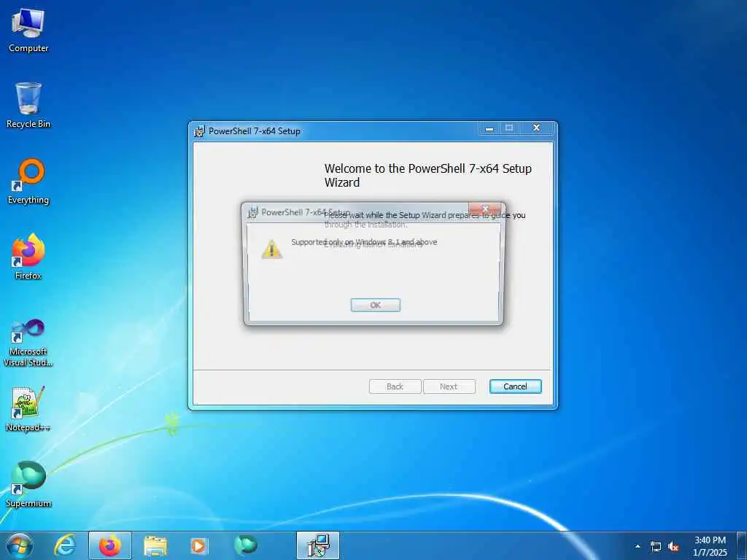The width and height of the screenshot is (747, 560).
Task: Select the Firefox desktop shortcut
Action: click(28, 257)
